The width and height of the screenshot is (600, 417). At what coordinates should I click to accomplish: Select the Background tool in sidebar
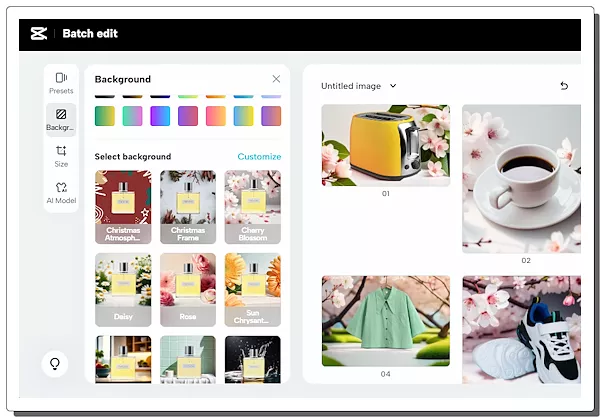tap(61, 120)
